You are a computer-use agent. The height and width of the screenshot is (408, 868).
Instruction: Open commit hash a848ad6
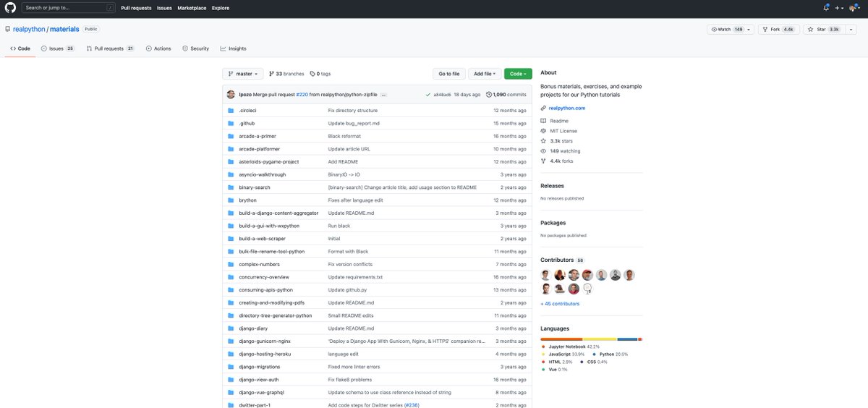pyautogui.click(x=442, y=95)
